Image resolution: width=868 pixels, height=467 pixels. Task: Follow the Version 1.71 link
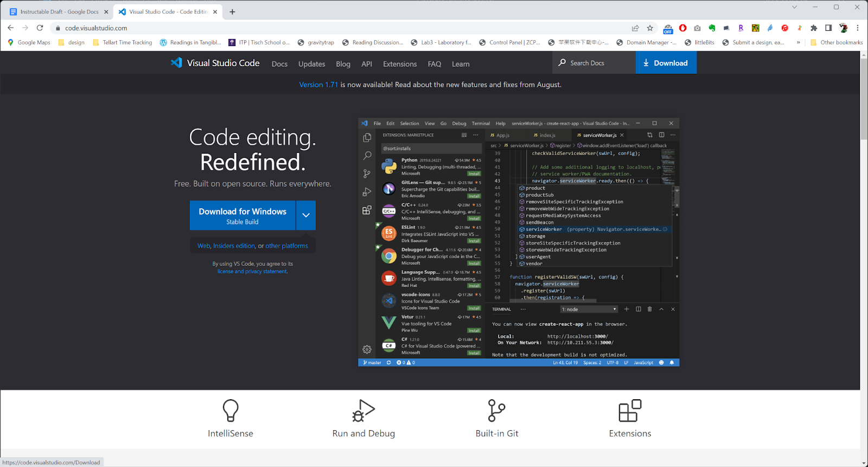318,85
